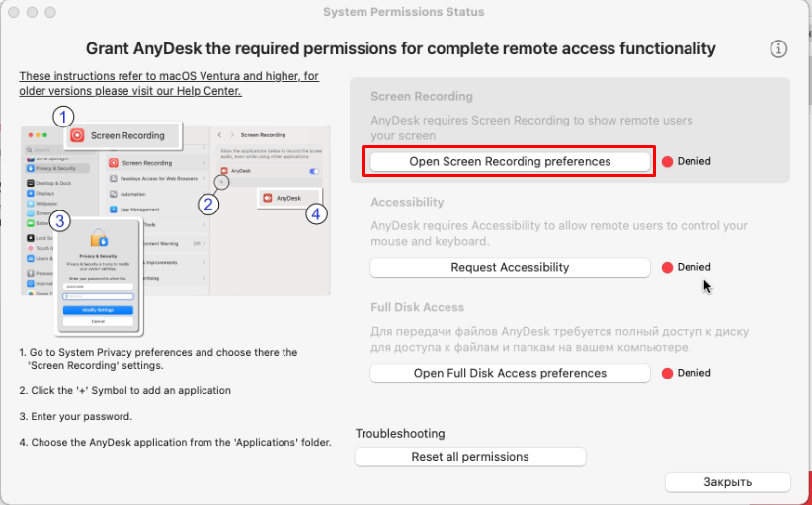The width and height of the screenshot is (812, 505).
Task: Click the red Denied dot for Full Disk Access
Action: 667,374
